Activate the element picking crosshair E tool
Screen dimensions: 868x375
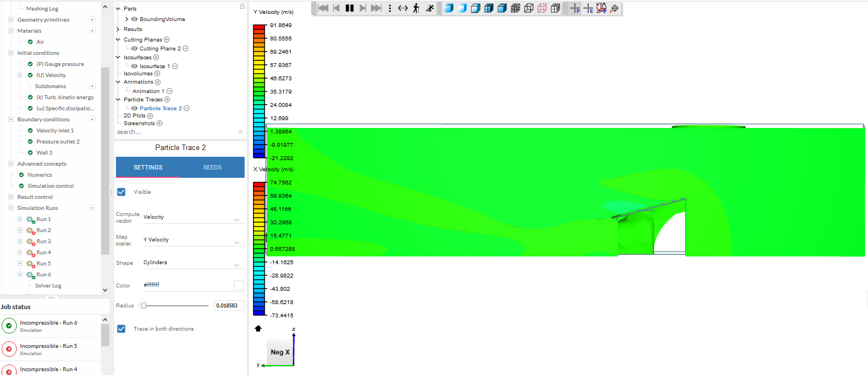(588, 8)
